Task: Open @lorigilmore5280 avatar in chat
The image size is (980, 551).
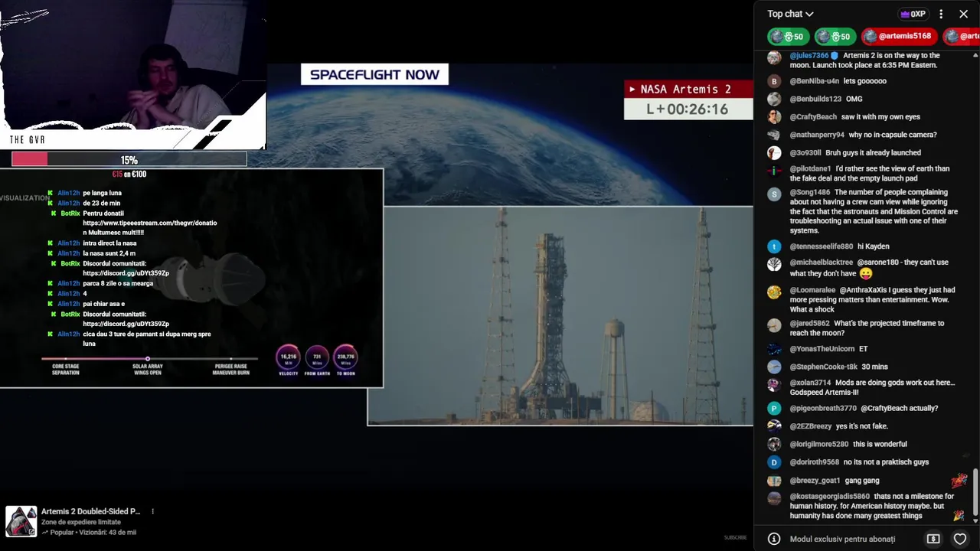Action: (774, 445)
